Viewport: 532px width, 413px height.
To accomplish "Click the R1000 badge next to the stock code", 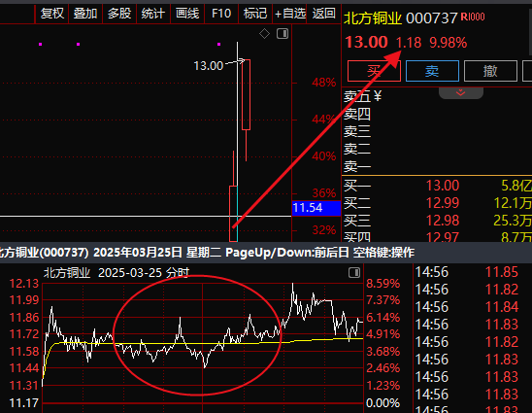I will [x=473, y=17].
